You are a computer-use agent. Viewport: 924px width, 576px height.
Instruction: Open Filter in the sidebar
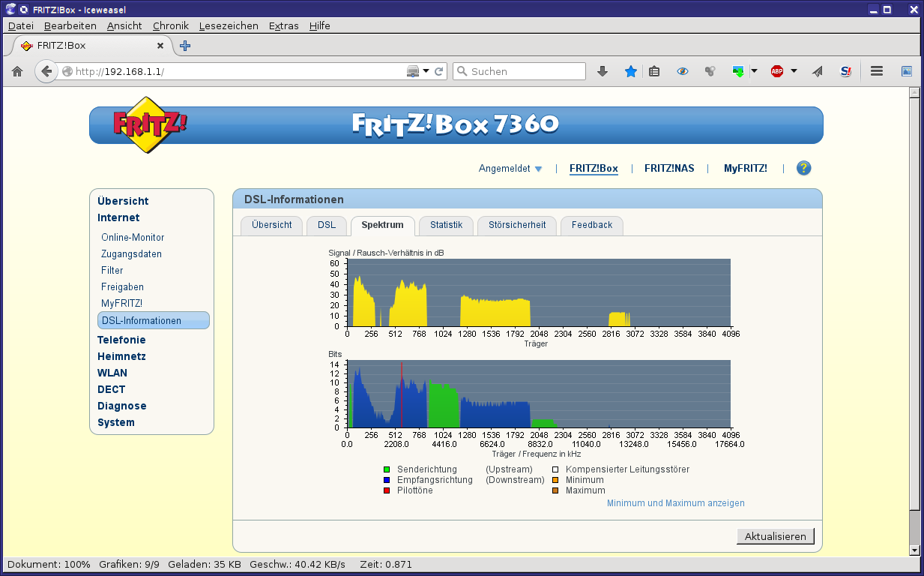tap(112, 270)
